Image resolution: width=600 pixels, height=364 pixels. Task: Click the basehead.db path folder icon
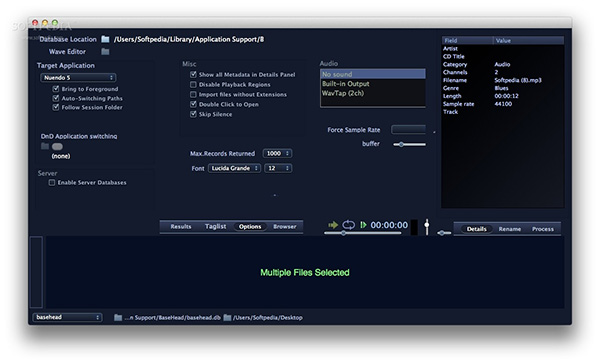pos(118,318)
